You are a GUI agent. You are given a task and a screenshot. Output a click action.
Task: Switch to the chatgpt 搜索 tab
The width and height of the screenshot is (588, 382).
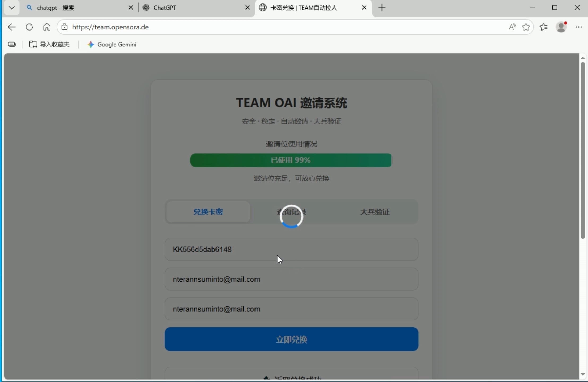click(77, 8)
